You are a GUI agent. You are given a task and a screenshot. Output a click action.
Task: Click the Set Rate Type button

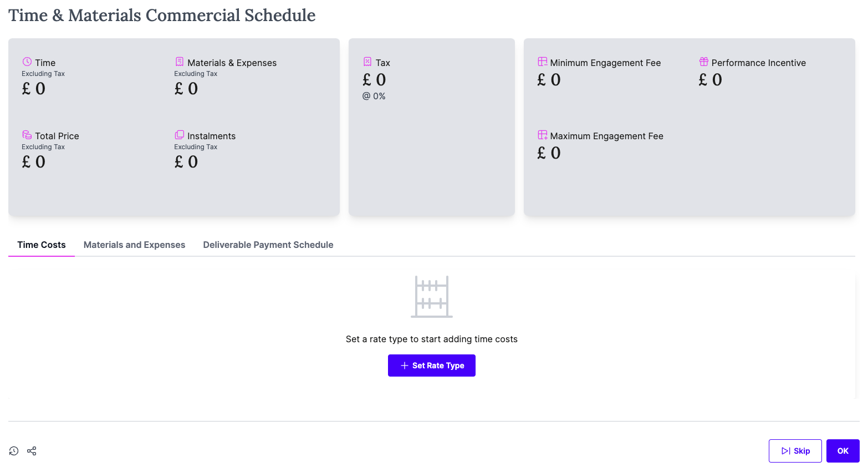tap(432, 366)
